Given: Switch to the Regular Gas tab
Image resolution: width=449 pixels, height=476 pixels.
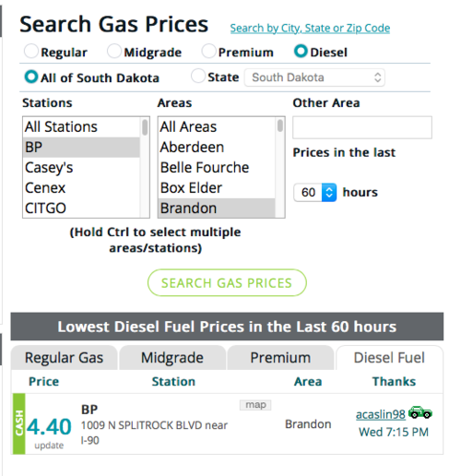Looking at the screenshot, I should (64, 358).
